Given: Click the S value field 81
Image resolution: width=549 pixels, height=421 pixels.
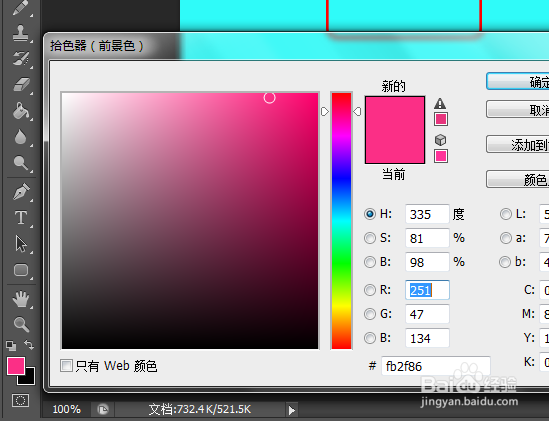Looking at the screenshot, I should [x=427, y=238].
